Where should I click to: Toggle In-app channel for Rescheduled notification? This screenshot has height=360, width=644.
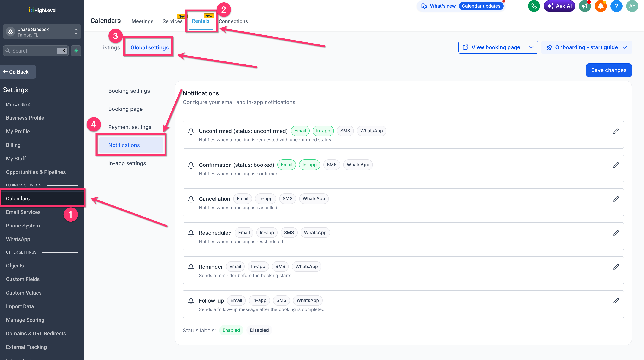click(x=266, y=233)
